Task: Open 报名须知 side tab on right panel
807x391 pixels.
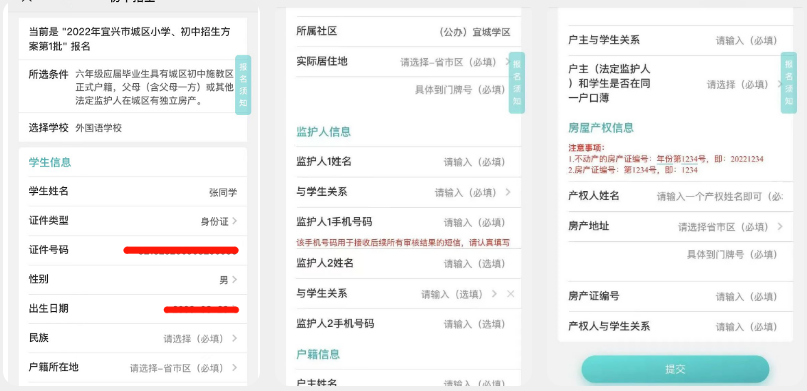Action: point(788,83)
